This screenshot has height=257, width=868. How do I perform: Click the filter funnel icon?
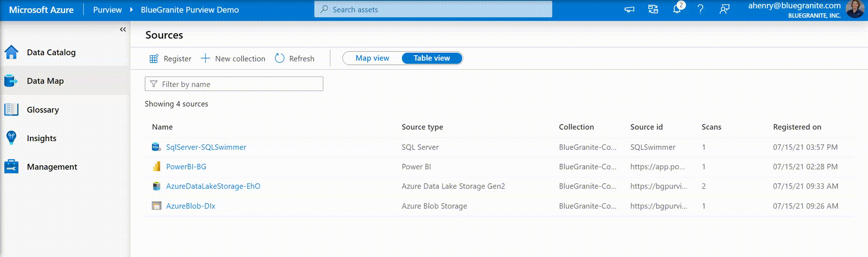click(154, 84)
